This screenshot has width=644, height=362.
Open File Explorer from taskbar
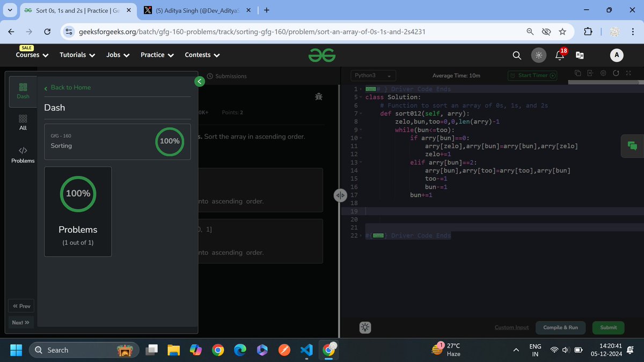[x=173, y=350]
